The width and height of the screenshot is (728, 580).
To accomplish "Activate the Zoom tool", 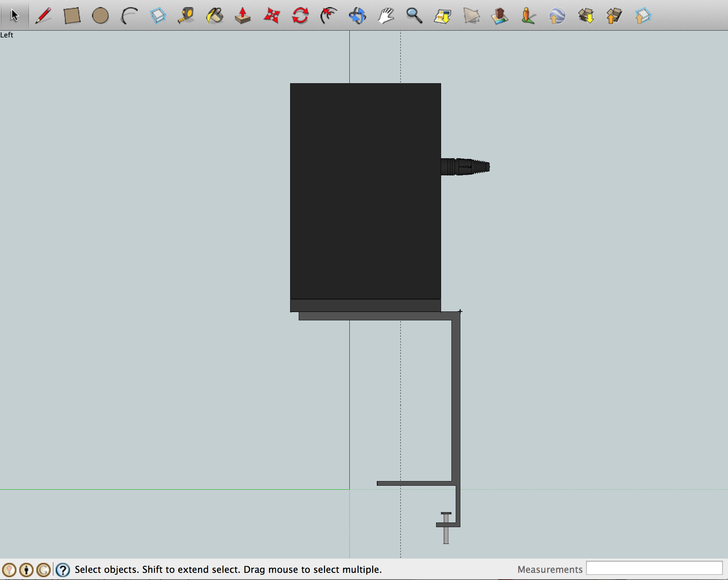I will tap(414, 16).
